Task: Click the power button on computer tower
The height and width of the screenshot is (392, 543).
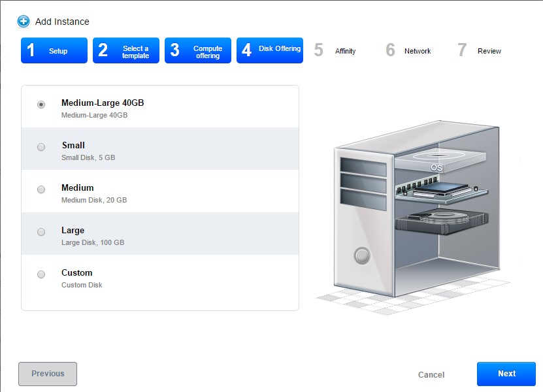Action: click(x=362, y=255)
